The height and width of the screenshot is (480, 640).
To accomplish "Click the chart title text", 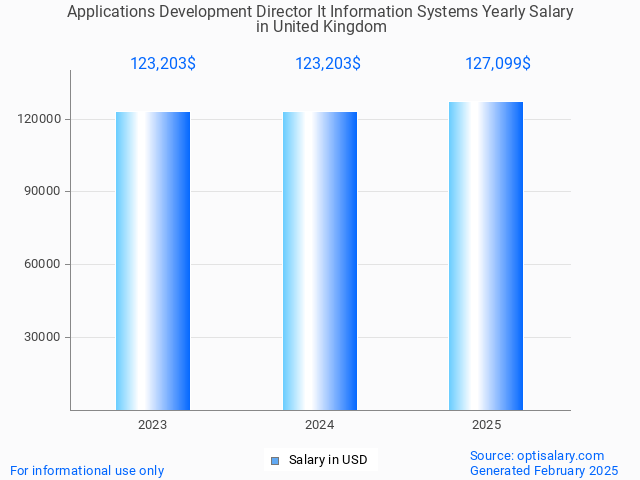I will (320, 19).
